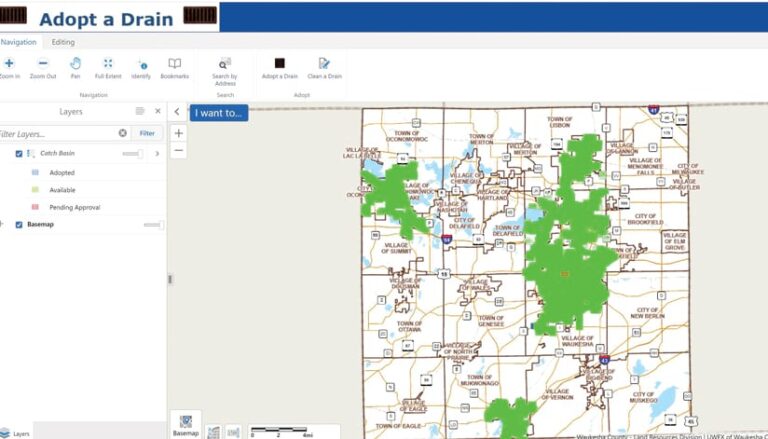Image resolution: width=768 pixels, height=439 pixels.
Task: Click Town of Ottawa map label
Action: 409,326
